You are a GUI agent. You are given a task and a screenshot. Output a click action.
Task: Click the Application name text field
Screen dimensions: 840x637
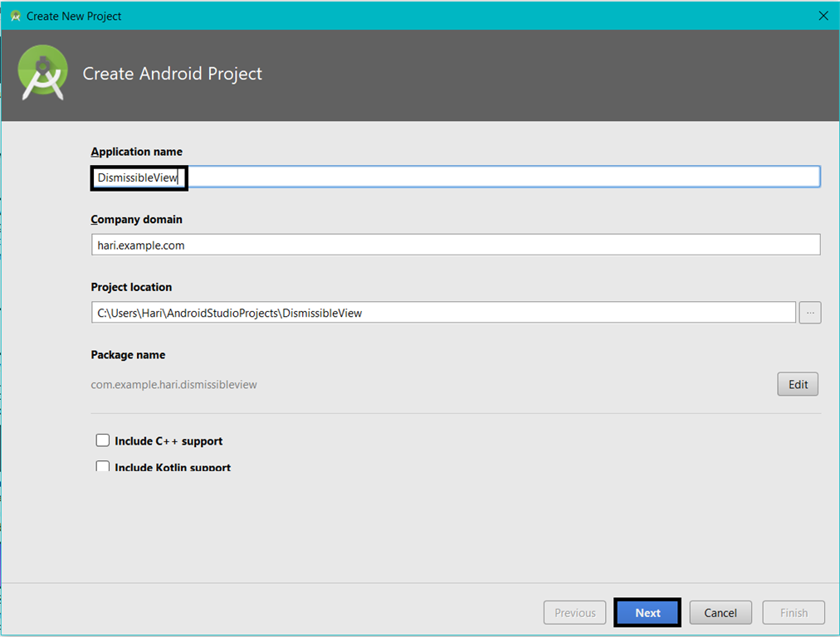click(456, 177)
